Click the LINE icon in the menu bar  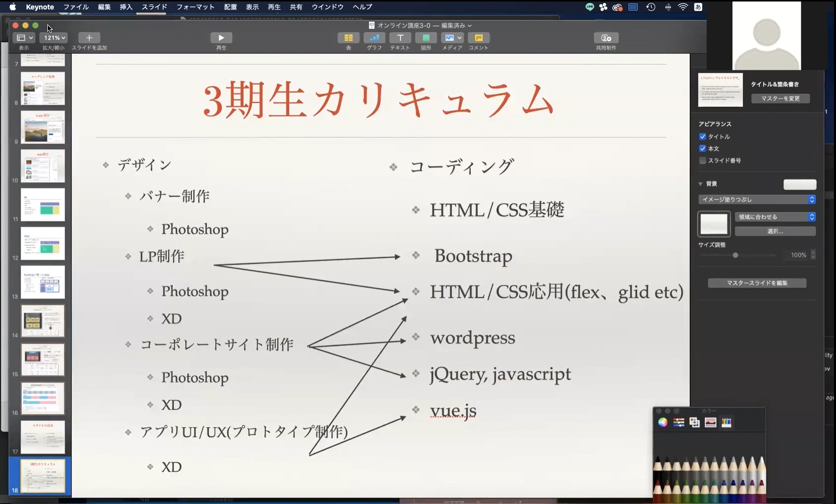click(589, 7)
